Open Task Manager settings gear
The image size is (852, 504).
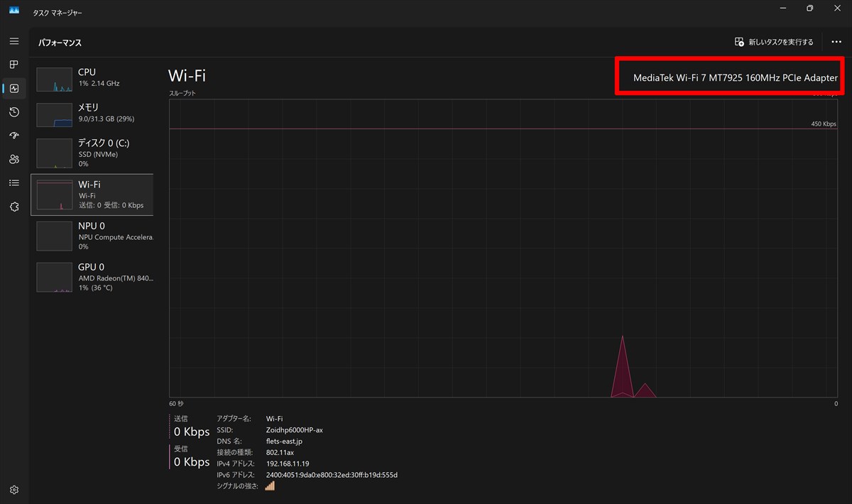[14, 490]
